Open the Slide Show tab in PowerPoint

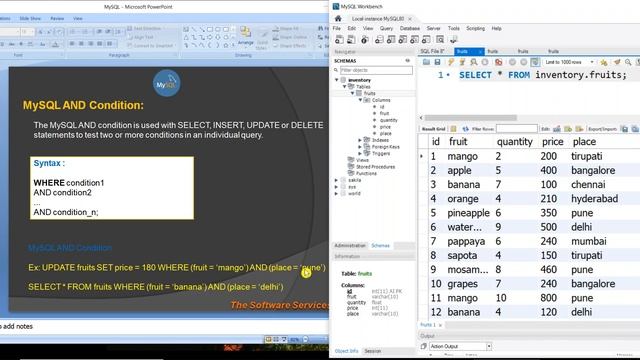click(30, 18)
